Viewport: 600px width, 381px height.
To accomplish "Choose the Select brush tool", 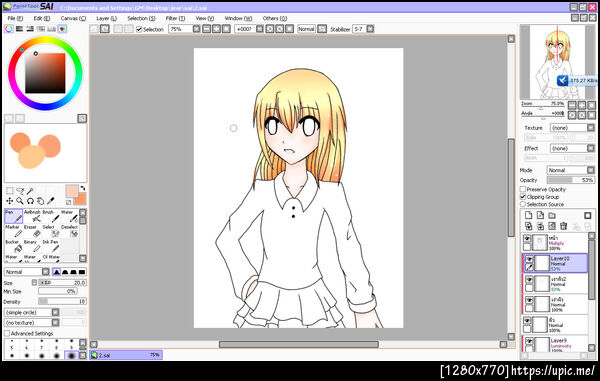I will pyautogui.click(x=51, y=231).
